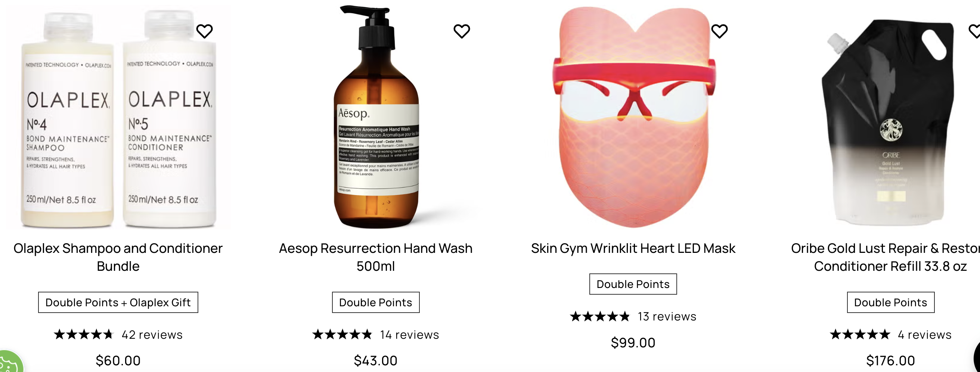Select the pink heart LED mask image

click(633, 117)
